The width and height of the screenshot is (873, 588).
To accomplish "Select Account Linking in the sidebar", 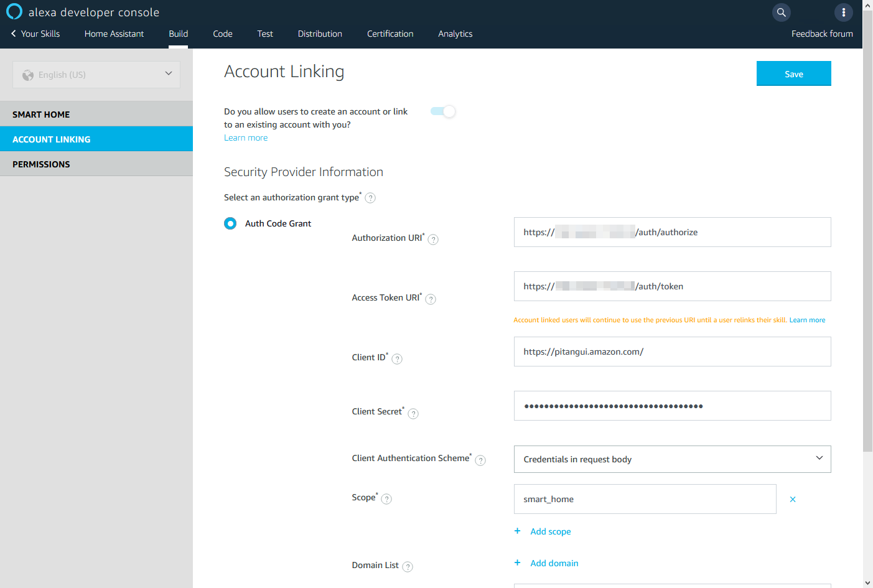I will (x=96, y=139).
